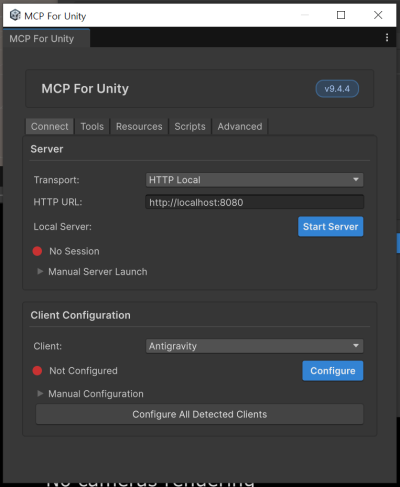Click the No Session status text

pyautogui.click(x=74, y=251)
